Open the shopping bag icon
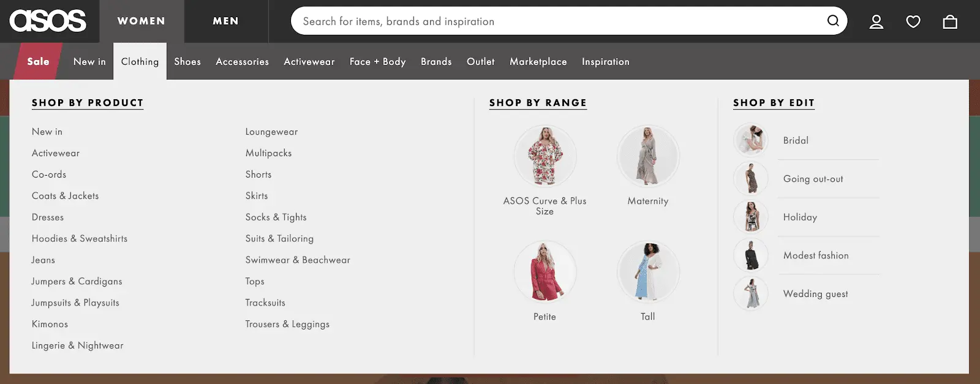980x384 pixels. point(950,22)
